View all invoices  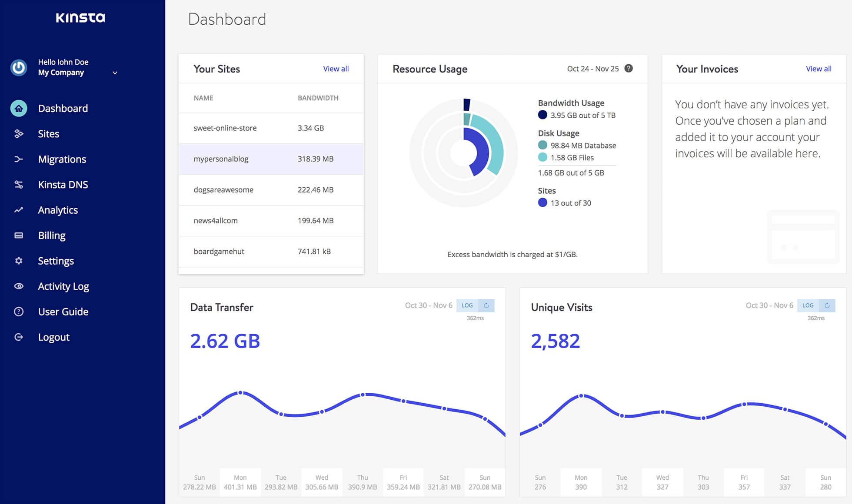[x=819, y=68]
